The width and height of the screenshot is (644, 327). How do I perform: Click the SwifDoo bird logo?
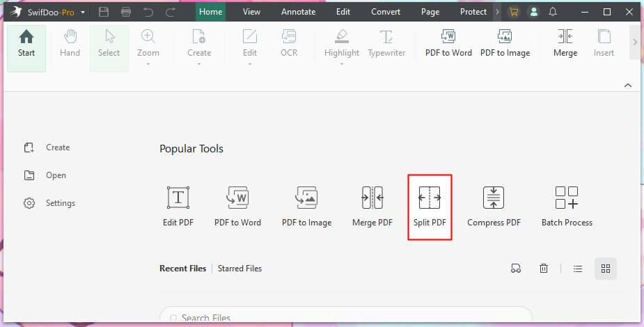(17, 12)
